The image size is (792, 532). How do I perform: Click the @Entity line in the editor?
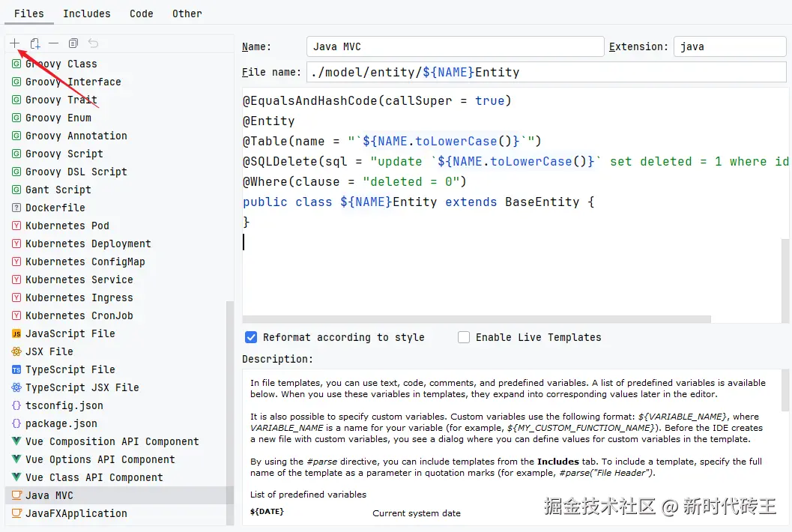[x=269, y=121]
